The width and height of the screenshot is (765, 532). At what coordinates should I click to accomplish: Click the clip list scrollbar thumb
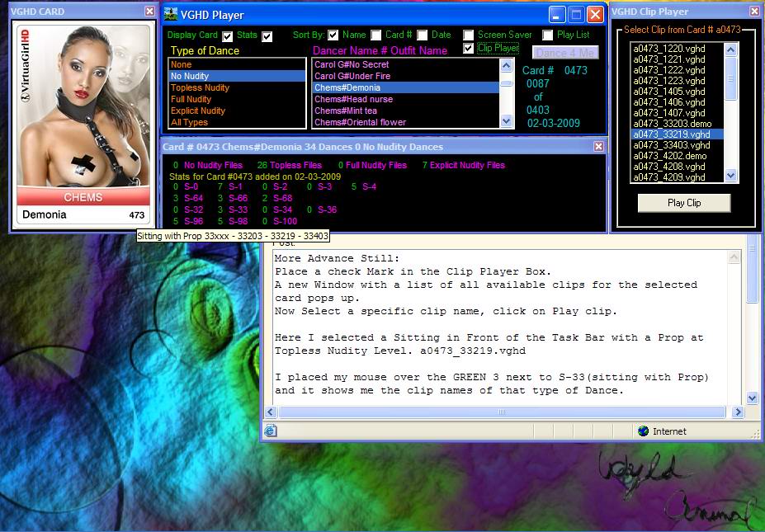click(731, 78)
